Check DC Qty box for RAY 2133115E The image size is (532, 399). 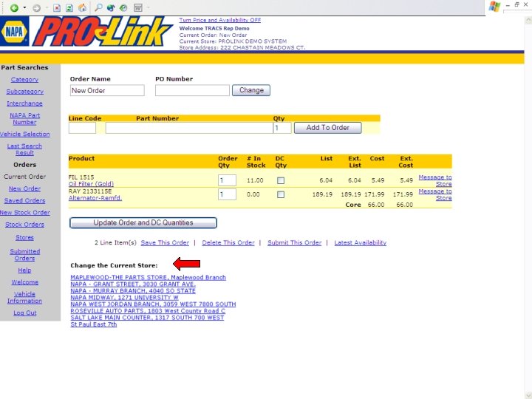coord(281,194)
